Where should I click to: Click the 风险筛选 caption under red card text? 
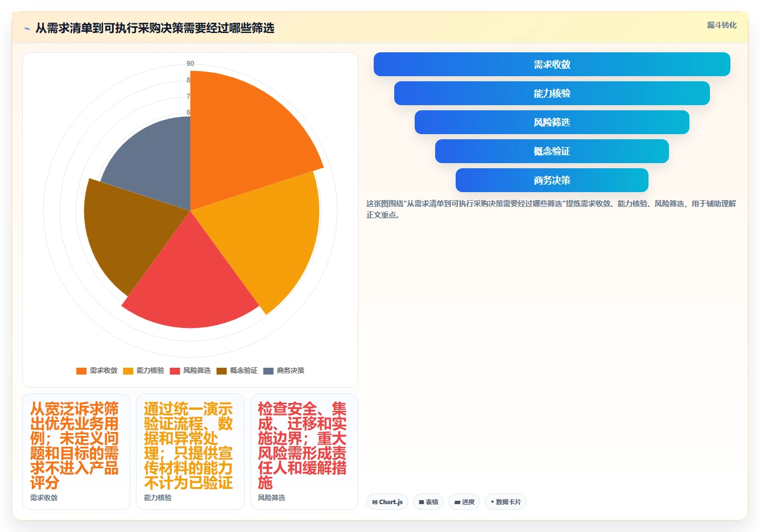(271, 498)
